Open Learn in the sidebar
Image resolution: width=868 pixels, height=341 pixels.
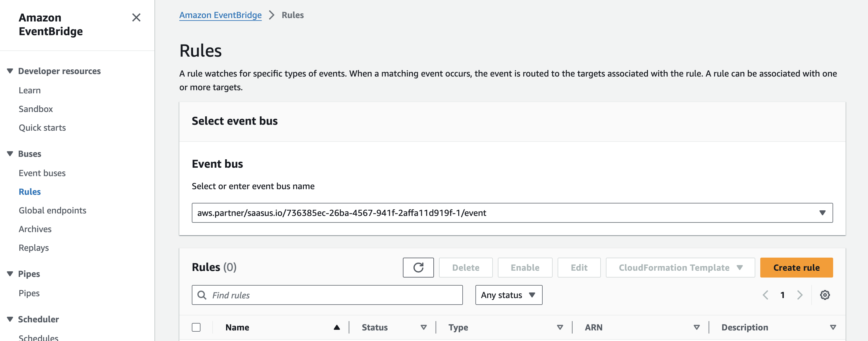click(x=30, y=91)
